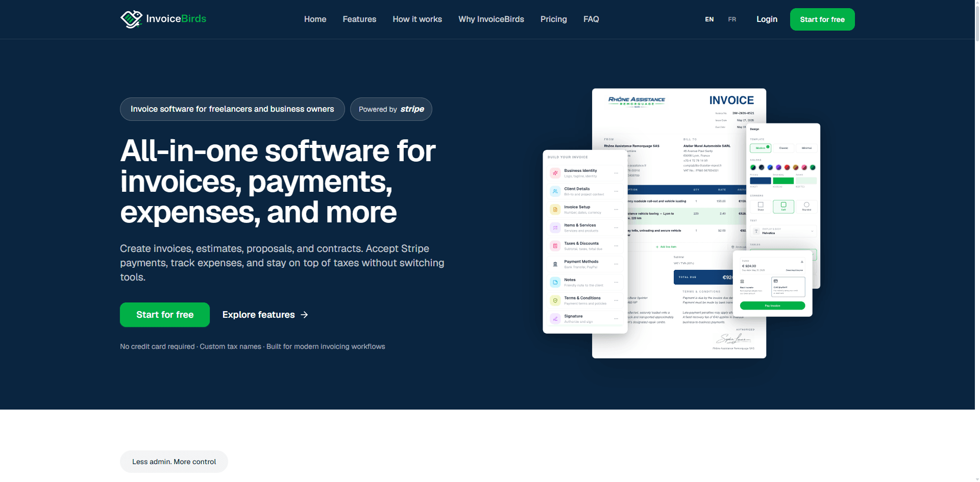Switch language to FR

click(x=732, y=19)
